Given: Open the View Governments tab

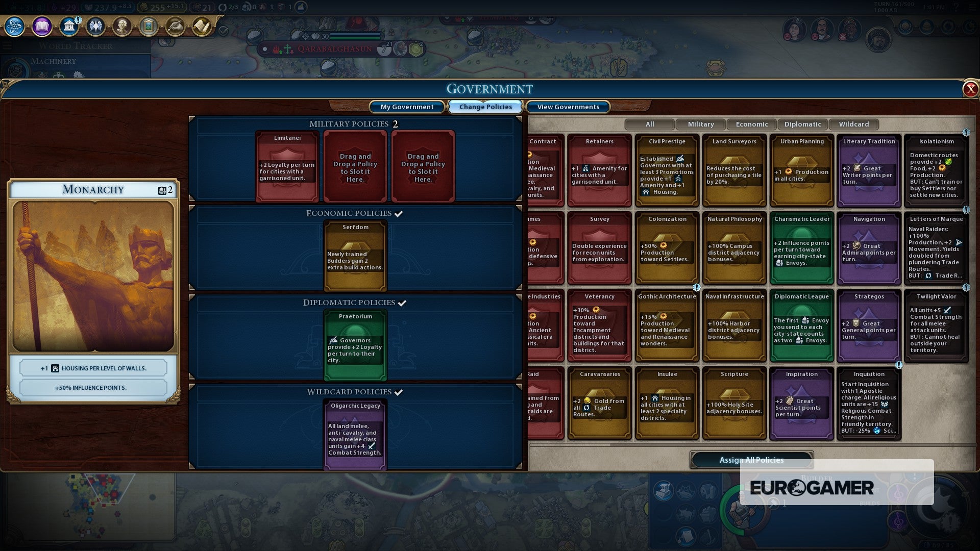Looking at the screenshot, I should click(x=568, y=107).
